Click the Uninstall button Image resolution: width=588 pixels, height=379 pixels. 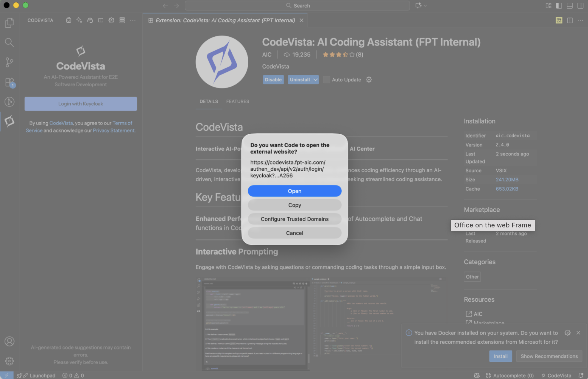click(x=300, y=80)
